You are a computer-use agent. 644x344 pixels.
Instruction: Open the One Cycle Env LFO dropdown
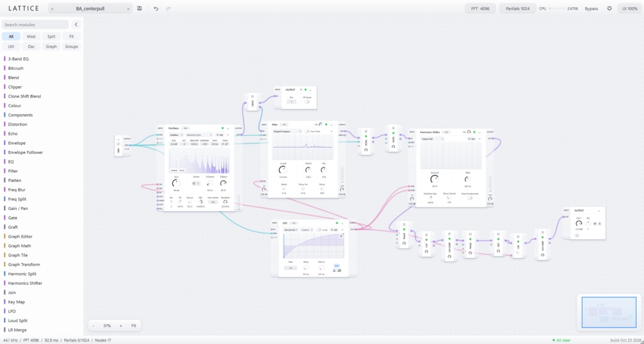coord(291,230)
